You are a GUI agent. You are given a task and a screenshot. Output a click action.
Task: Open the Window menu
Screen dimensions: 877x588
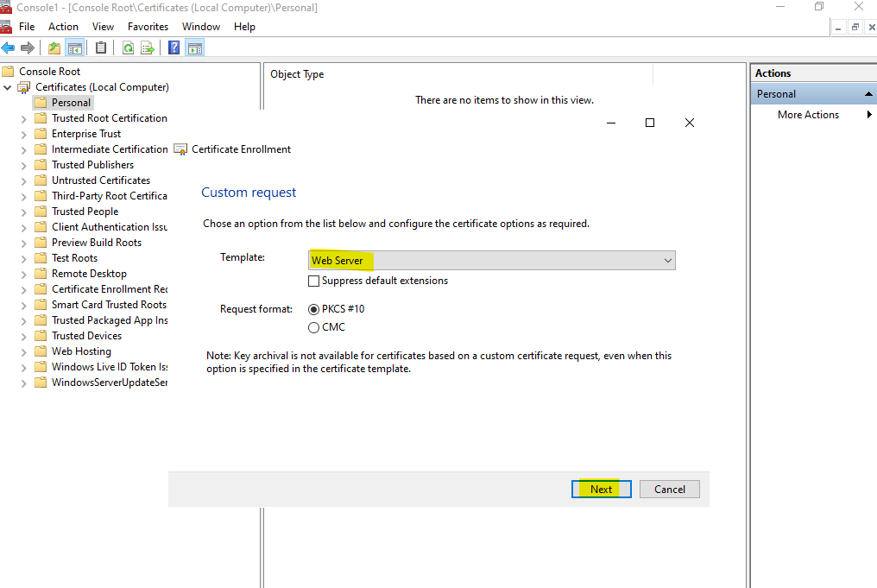(201, 27)
